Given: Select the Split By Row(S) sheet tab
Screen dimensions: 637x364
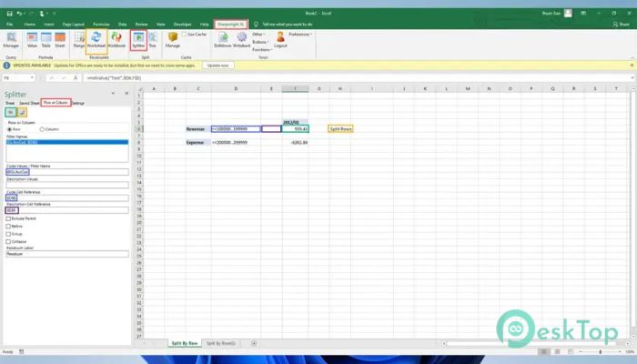Looking at the screenshot, I should [x=220, y=343].
